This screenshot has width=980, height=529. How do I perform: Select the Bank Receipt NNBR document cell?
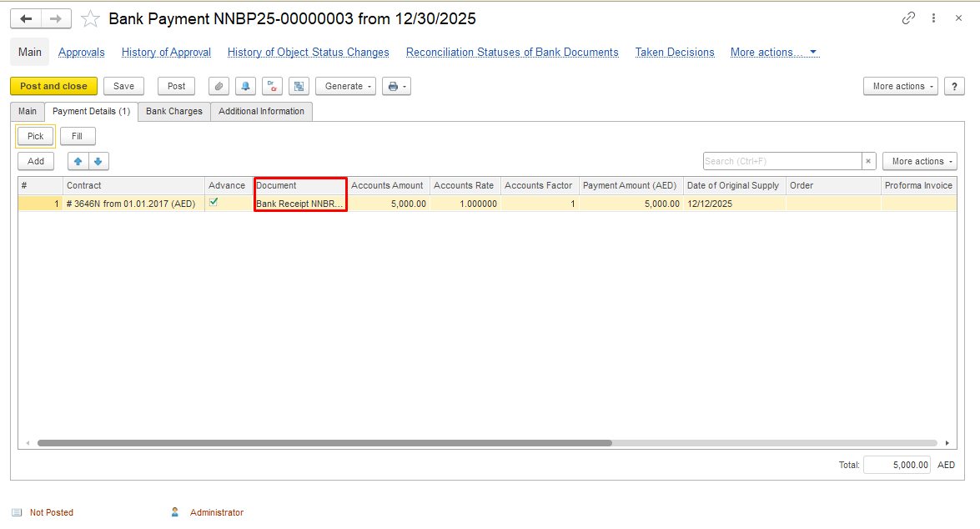tap(300, 204)
